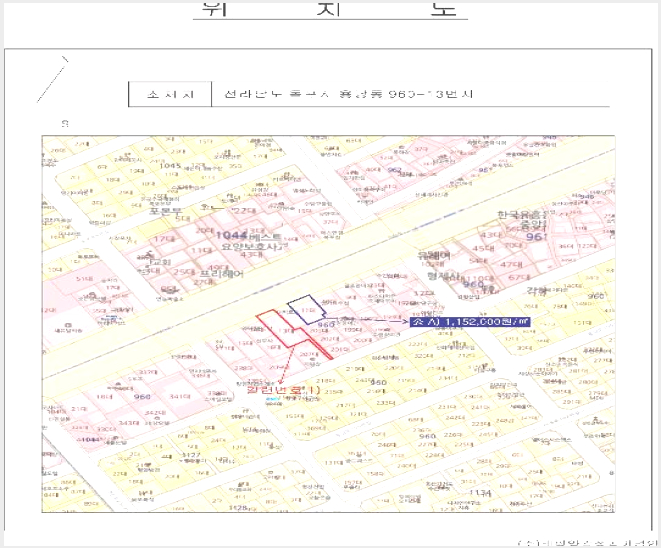Select the 교회 map label
The image size is (661, 548).
[x=160, y=262]
